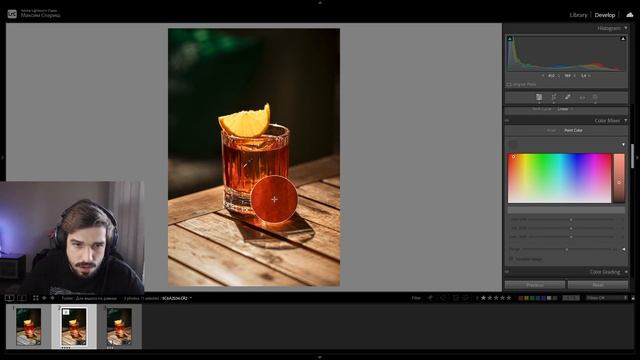The image size is (640, 360).
Task: Select the third filmstrip thumbnail
Action: 119,327
